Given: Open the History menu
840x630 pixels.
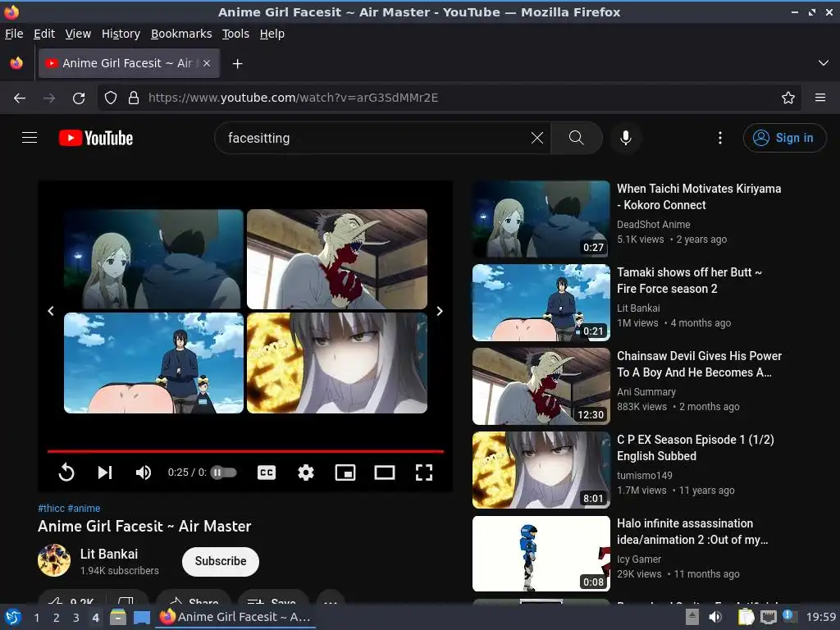Looking at the screenshot, I should [x=121, y=34].
